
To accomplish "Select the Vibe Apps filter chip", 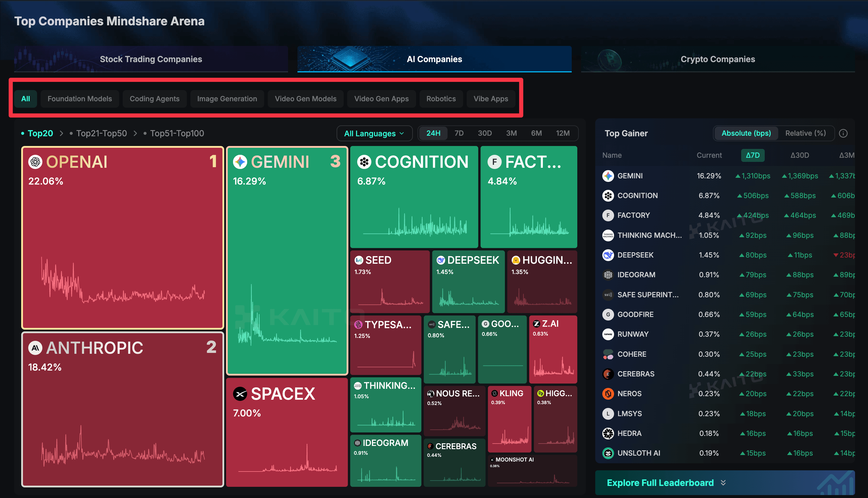I will pos(490,99).
